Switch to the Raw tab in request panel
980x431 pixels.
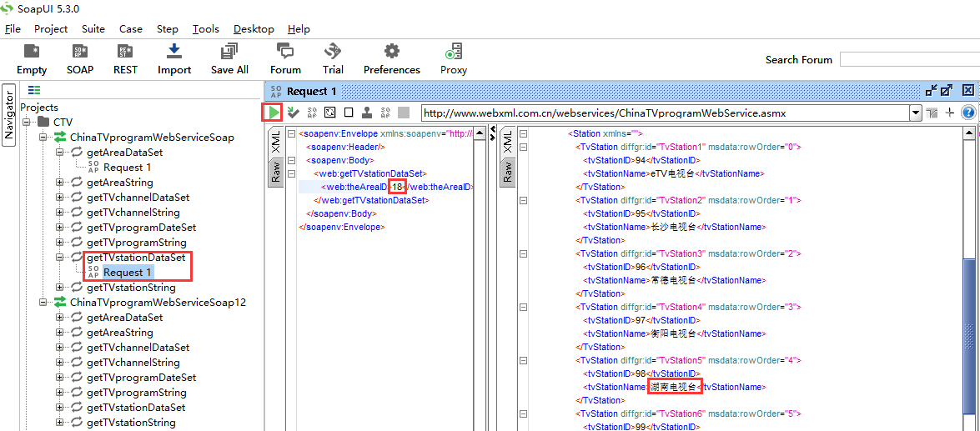[x=274, y=172]
